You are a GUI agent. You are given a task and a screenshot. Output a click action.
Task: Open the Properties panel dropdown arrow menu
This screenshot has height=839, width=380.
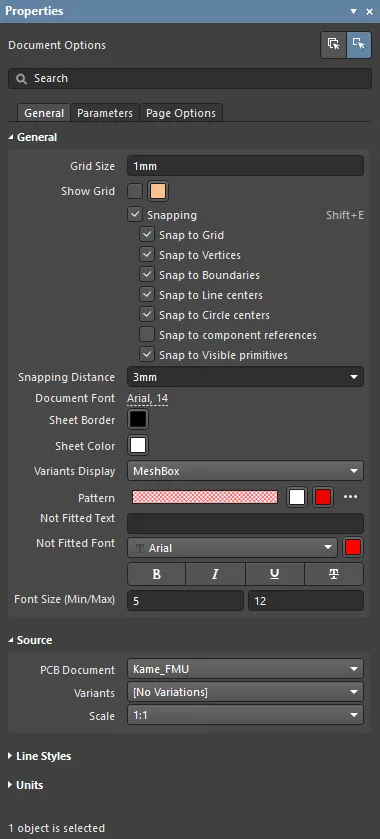354,11
